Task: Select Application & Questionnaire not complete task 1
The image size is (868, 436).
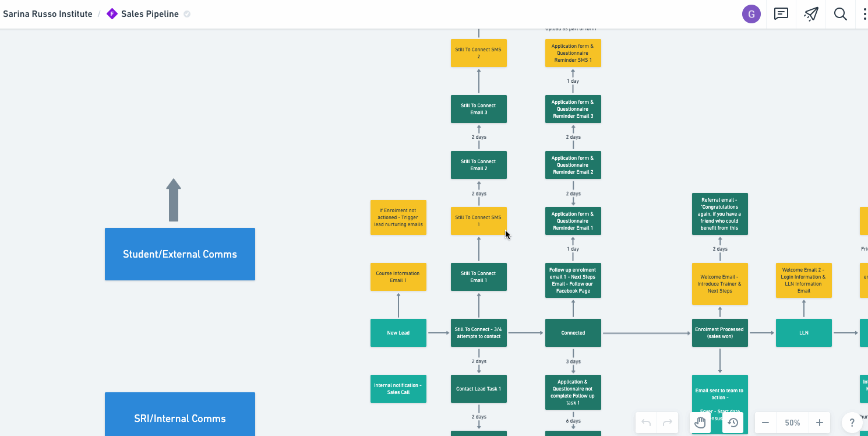Action: click(573, 392)
